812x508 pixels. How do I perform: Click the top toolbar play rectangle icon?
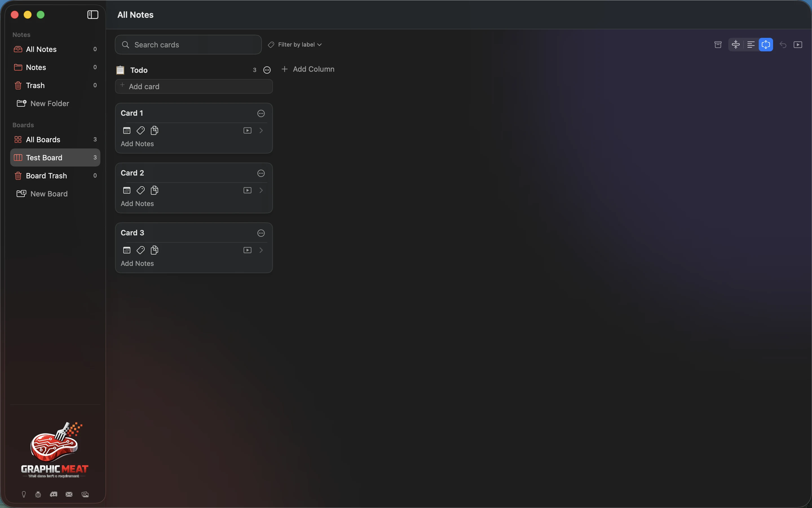tap(798, 45)
